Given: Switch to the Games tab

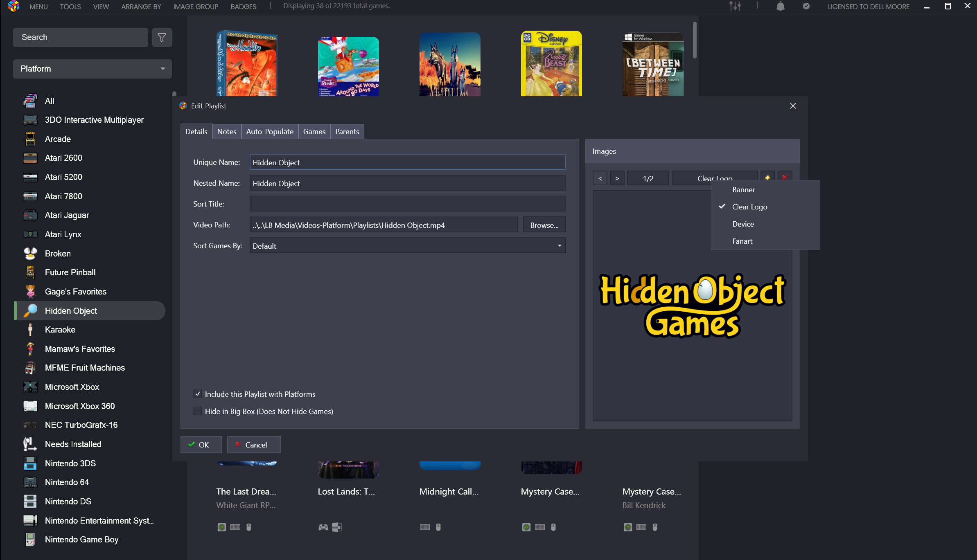Looking at the screenshot, I should pyautogui.click(x=314, y=131).
